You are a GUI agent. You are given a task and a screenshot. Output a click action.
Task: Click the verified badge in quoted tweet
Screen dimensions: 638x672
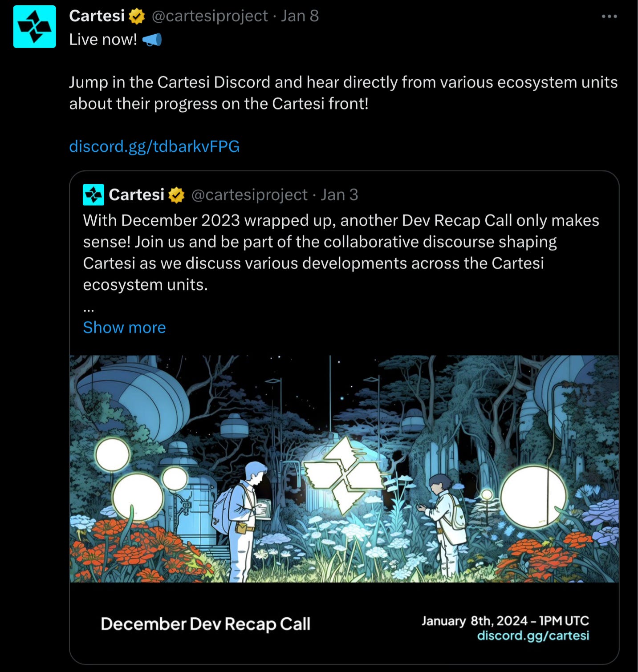pos(176,195)
